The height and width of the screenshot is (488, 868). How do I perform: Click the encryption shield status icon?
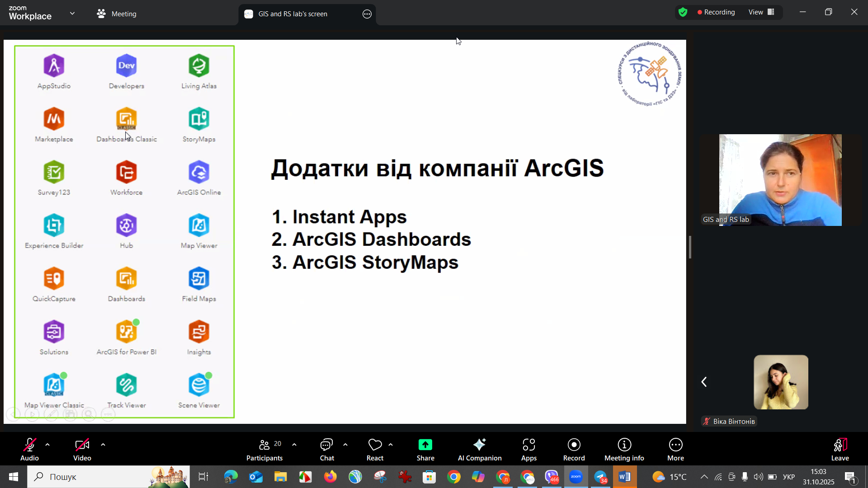coord(683,12)
